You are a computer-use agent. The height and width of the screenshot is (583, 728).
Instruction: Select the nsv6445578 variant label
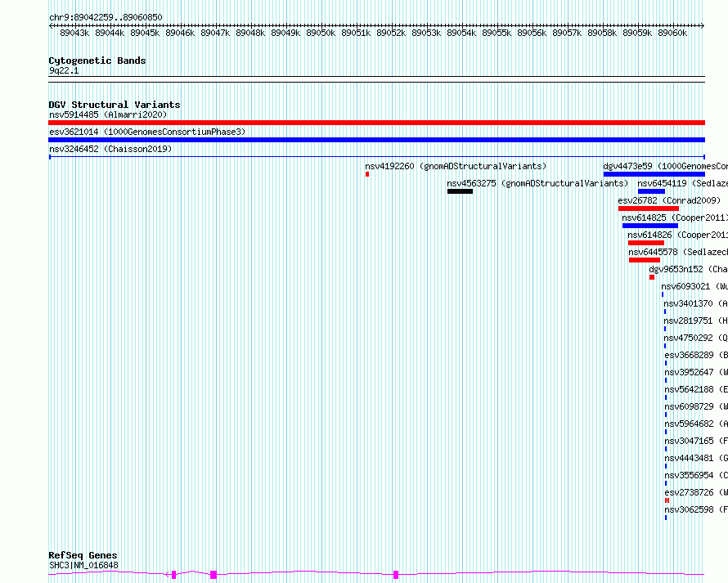click(x=678, y=252)
